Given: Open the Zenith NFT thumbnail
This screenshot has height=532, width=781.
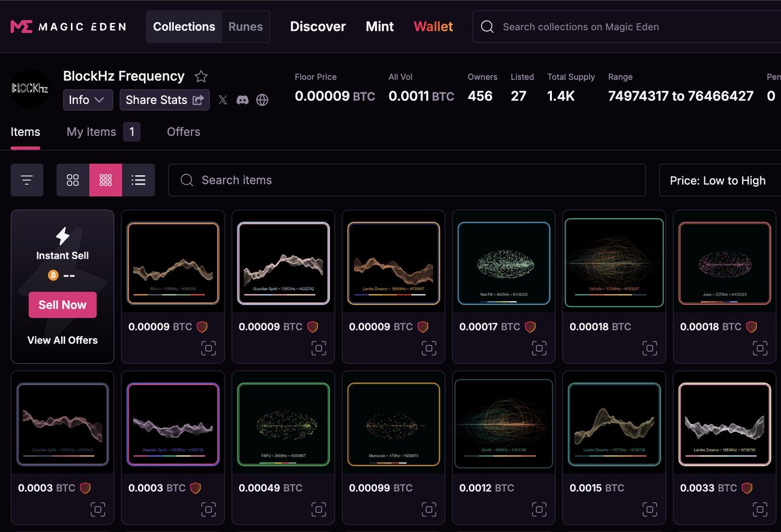Looking at the screenshot, I should tap(504, 423).
